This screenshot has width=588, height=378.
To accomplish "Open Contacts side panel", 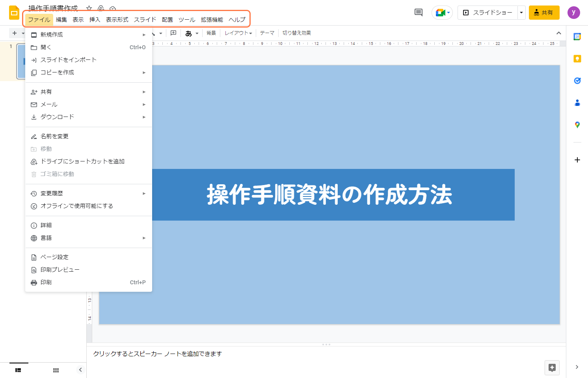I will [577, 103].
